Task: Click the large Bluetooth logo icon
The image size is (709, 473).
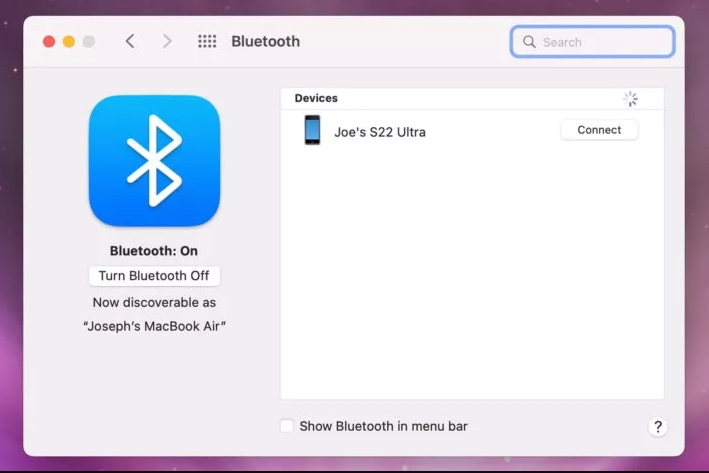Action: point(154,161)
